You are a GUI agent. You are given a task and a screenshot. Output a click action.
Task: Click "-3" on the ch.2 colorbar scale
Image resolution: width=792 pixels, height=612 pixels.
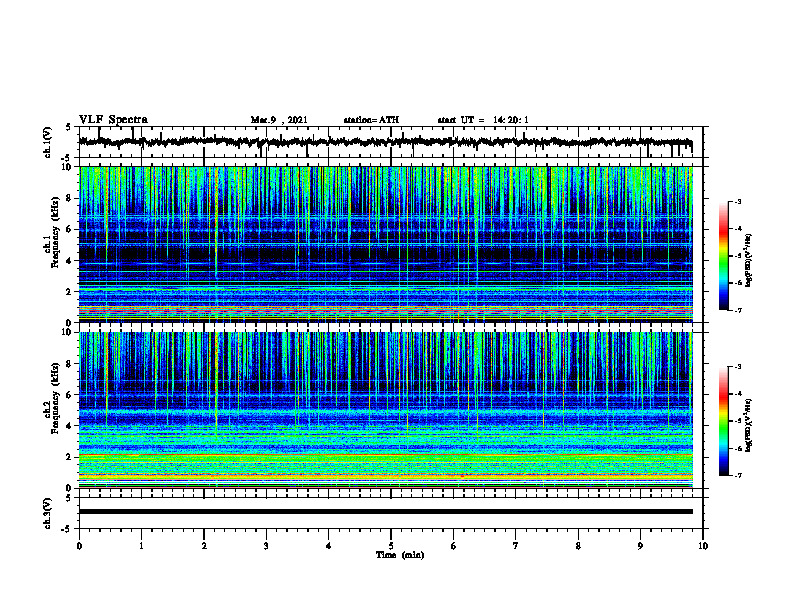[738, 367]
